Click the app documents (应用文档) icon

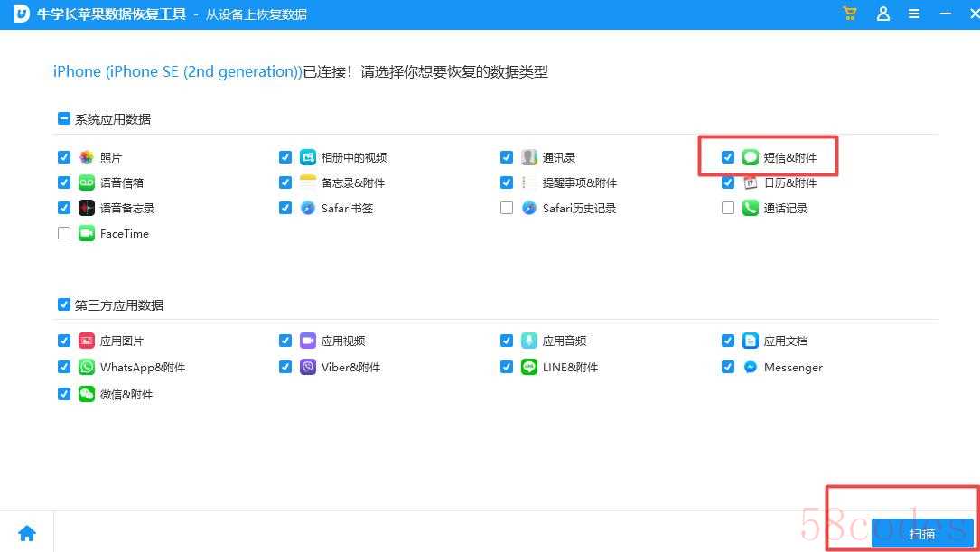pos(750,341)
